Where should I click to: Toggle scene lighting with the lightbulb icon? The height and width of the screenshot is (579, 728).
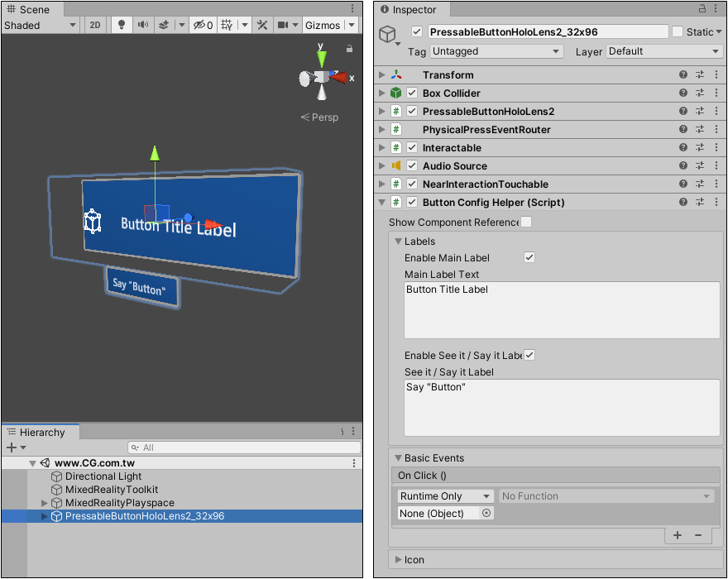tap(121, 25)
